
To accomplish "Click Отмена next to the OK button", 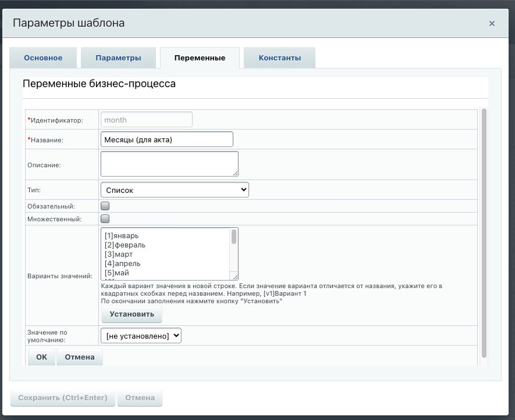I will [x=80, y=357].
